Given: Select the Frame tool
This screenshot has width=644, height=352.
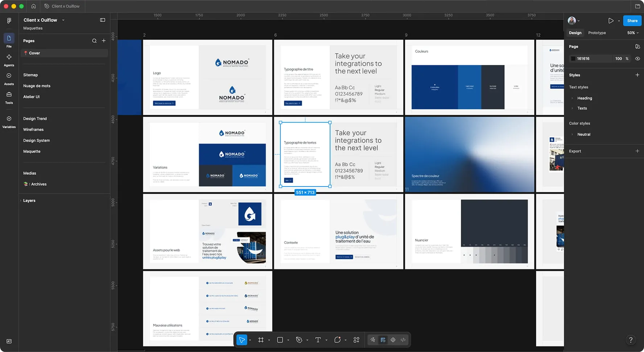Looking at the screenshot, I should pos(261,340).
